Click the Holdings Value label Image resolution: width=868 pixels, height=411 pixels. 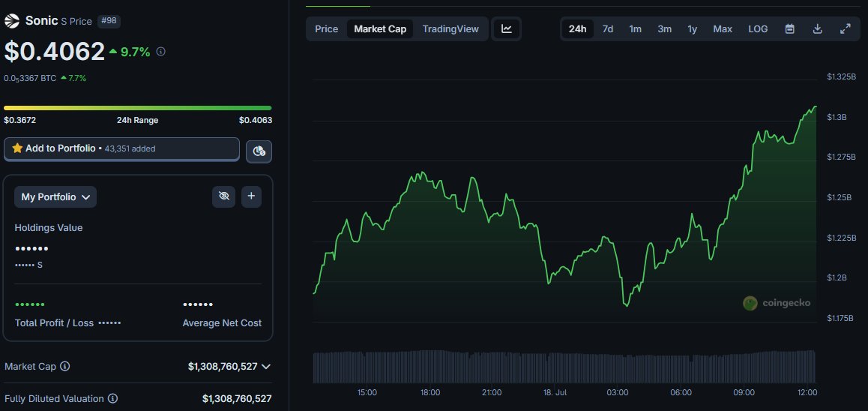click(49, 228)
